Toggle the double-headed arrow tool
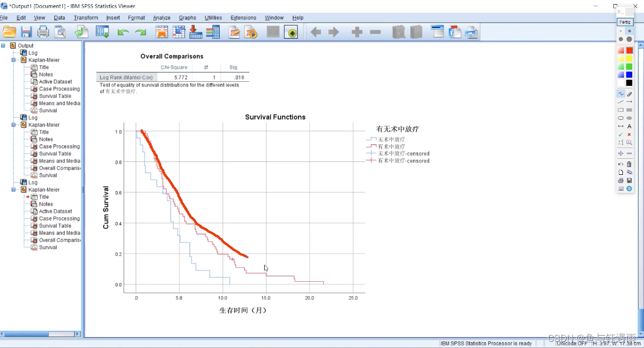644x348 pixels. point(621,126)
